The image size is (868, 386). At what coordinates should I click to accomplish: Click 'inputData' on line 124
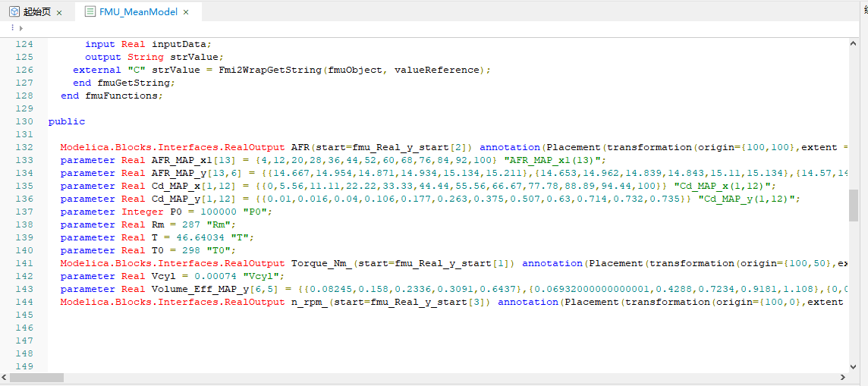tap(179, 44)
